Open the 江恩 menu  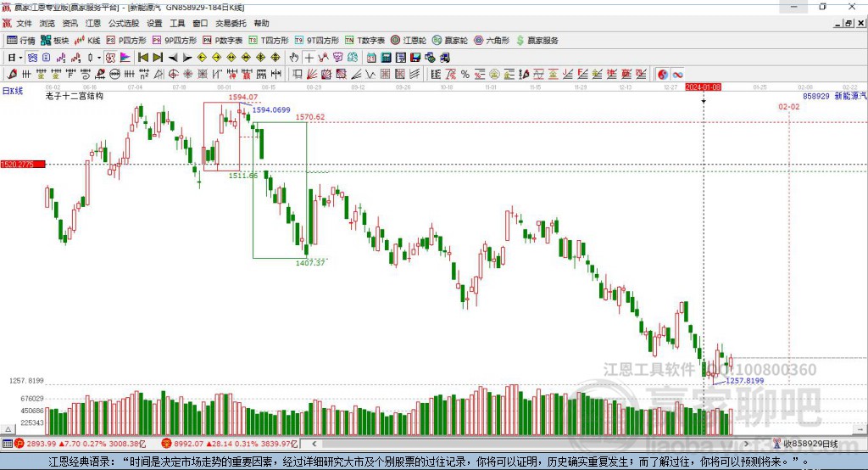pyautogui.click(x=93, y=23)
